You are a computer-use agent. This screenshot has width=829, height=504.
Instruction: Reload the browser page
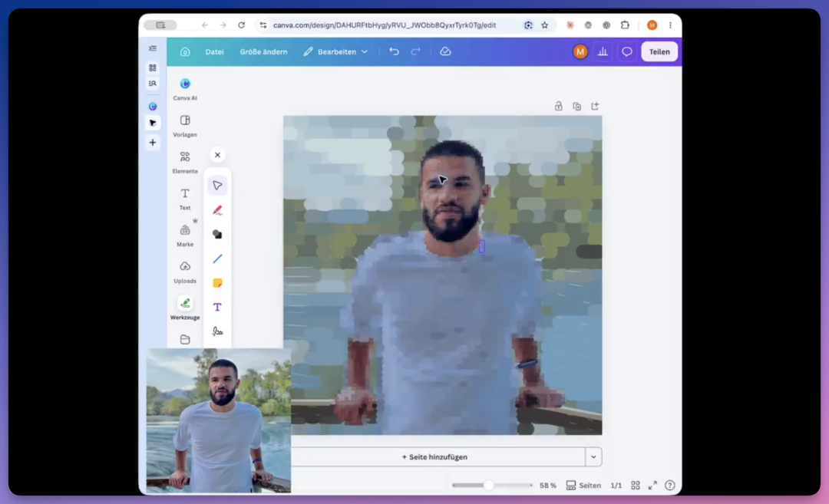pos(241,25)
